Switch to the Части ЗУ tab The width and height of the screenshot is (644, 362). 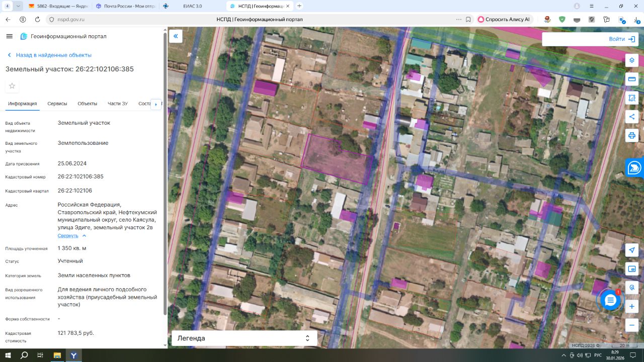tap(118, 104)
